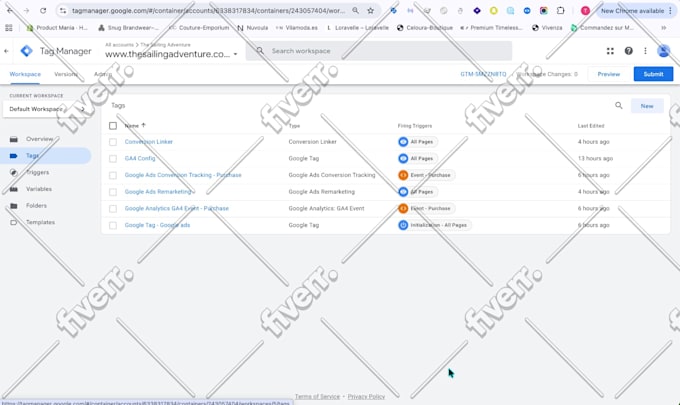Toggle select-all checkbox in Tags header
Viewport: 680px width, 405px height.
pyautogui.click(x=113, y=126)
